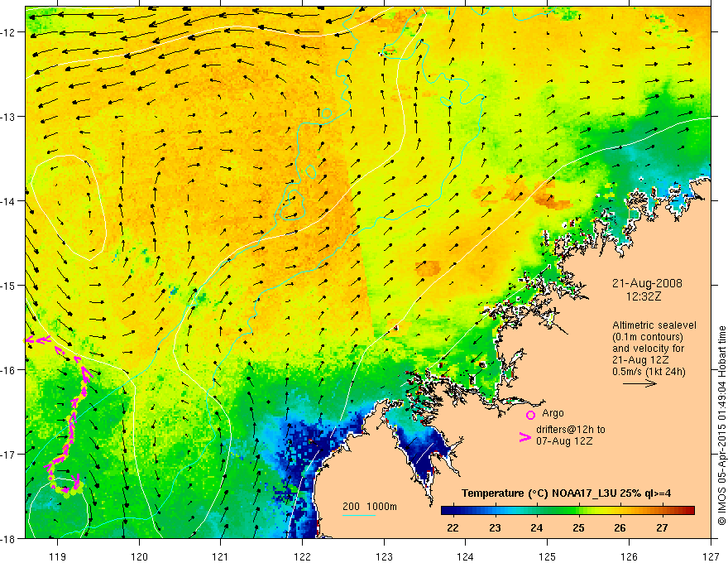Click the cyan line under '200 1000m'
Image resolution: width=728 pixels, height=563 pixels.
pos(359,515)
